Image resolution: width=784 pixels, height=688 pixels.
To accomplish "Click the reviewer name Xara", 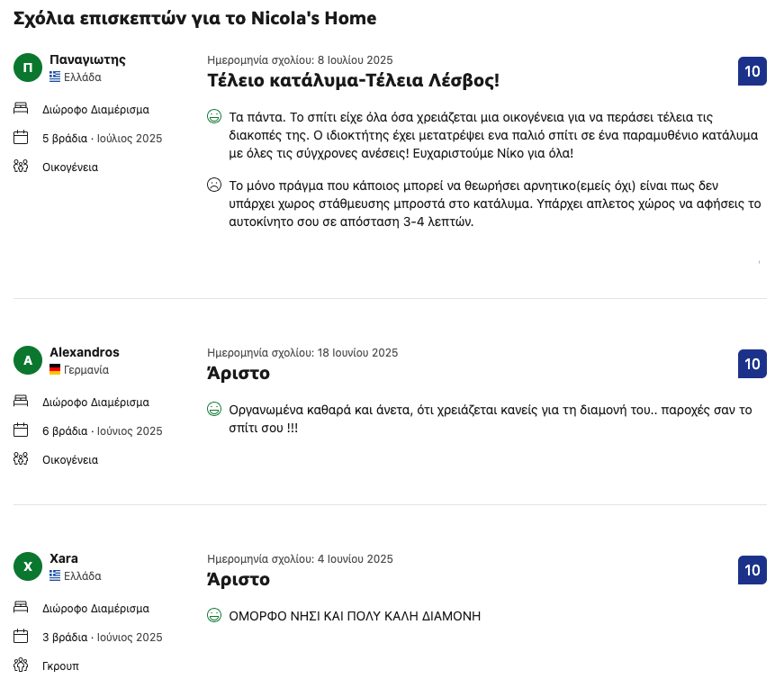I will pos(64,558).
